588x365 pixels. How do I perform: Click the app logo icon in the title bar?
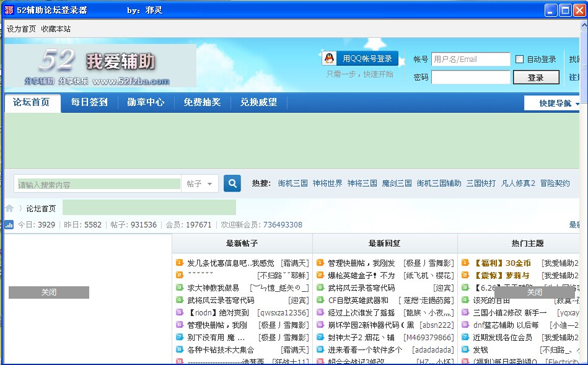pyautogui.click(x=9, y=10)
